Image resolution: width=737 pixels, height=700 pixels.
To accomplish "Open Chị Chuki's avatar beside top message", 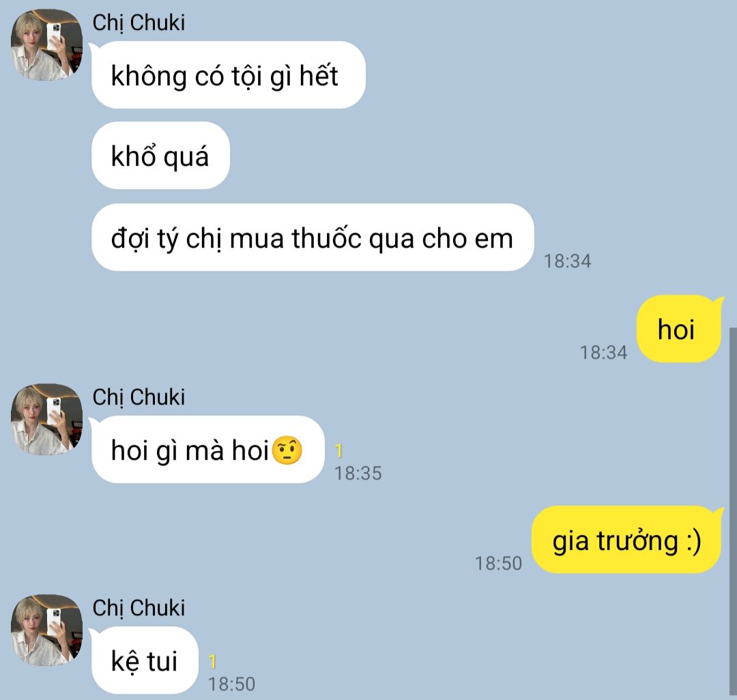I will [46, 44].
